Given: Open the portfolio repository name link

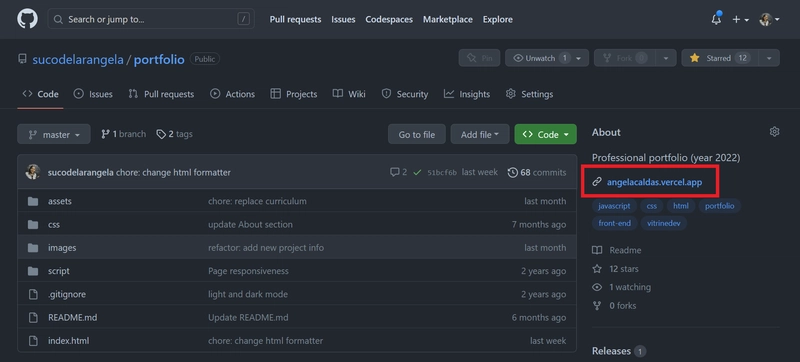Looking at the screenshot, I should click(x=159, y=60).
